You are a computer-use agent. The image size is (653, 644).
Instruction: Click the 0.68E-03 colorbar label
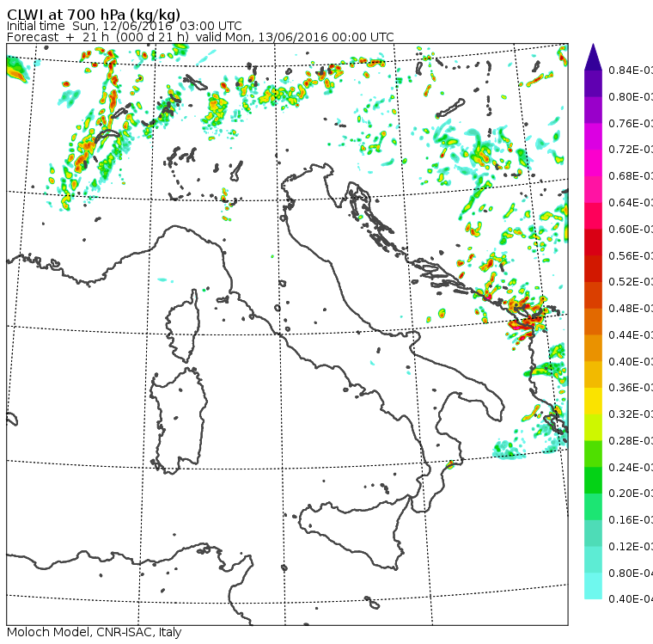click(631, 176)
